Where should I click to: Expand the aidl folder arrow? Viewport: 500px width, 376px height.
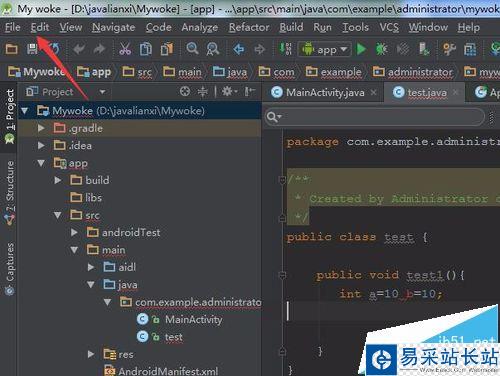pos(91,267)
